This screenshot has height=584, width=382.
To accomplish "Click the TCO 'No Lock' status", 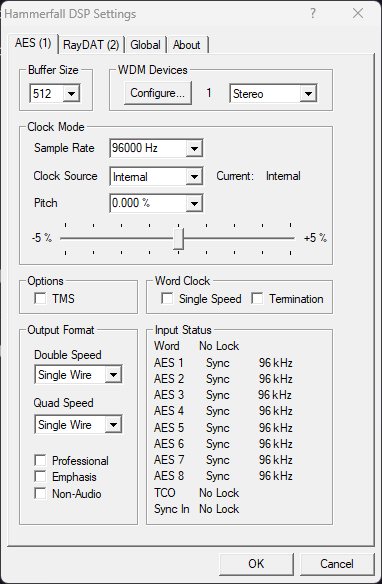I will point(219,493).
